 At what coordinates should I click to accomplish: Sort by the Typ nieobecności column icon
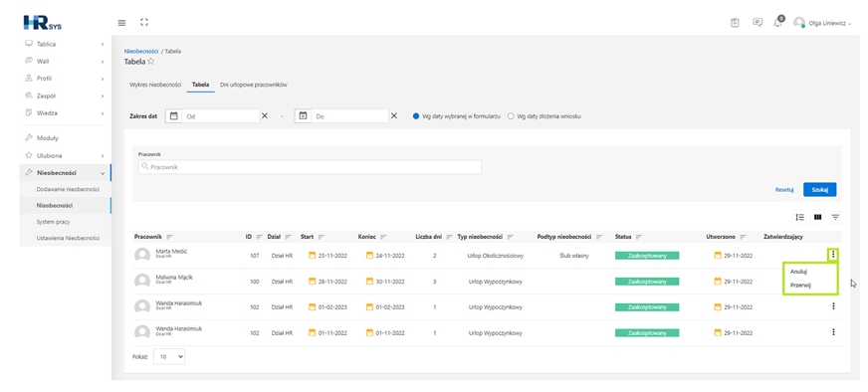(x=511, y=237)
